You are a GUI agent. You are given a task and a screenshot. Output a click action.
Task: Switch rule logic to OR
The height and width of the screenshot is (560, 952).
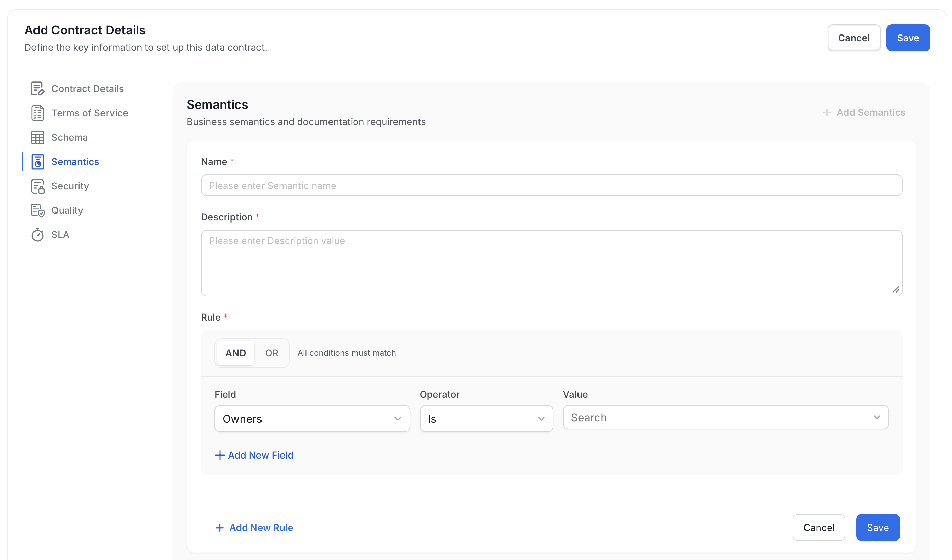tap(272, 353)
